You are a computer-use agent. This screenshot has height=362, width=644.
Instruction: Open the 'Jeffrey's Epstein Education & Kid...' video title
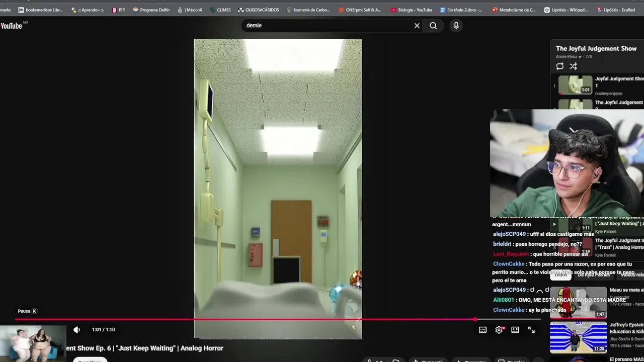pyautogui.click(x=626, y=328)
